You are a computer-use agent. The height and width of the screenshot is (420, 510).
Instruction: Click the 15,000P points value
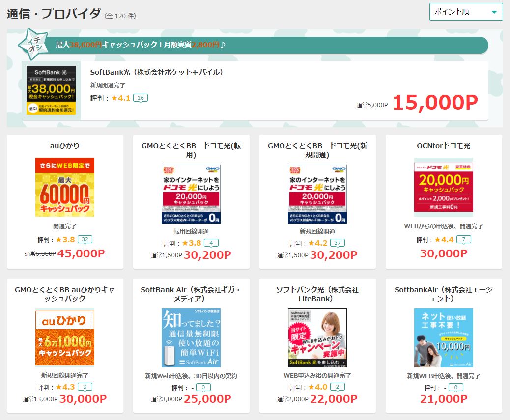click(x=435, y=102)
